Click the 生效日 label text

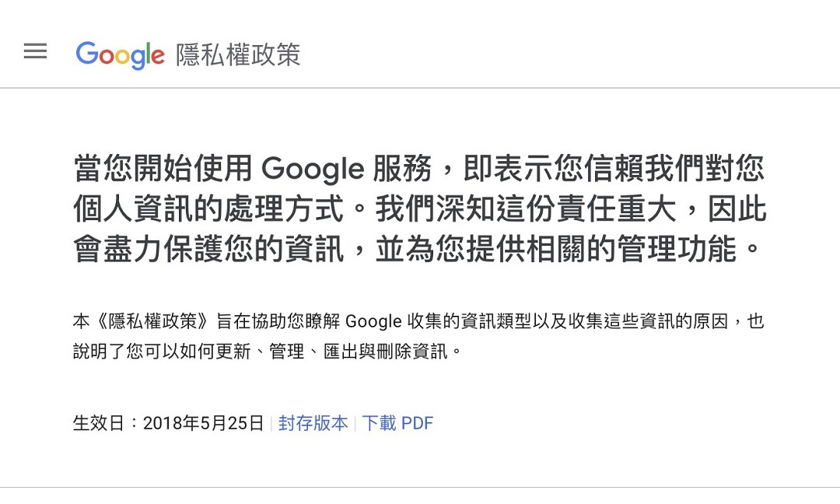point(99,423)
